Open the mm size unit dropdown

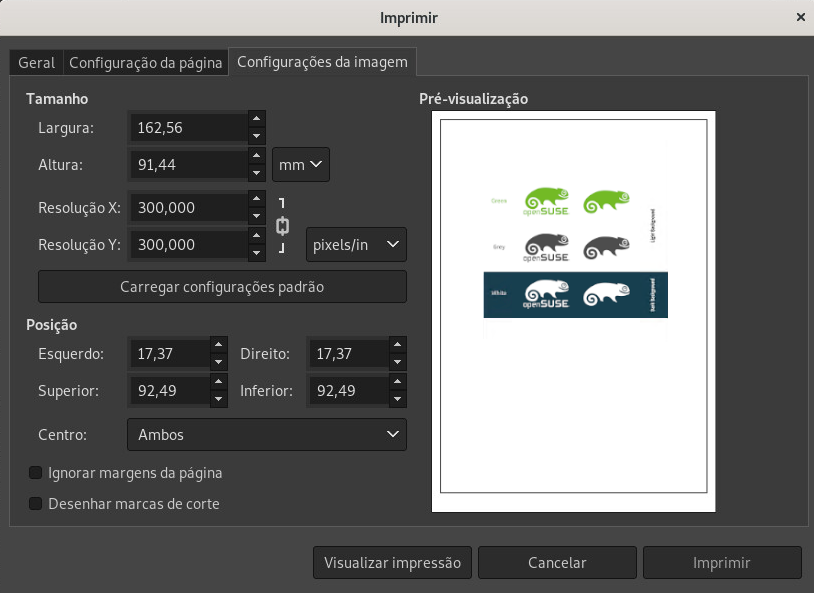pos(301,165)
